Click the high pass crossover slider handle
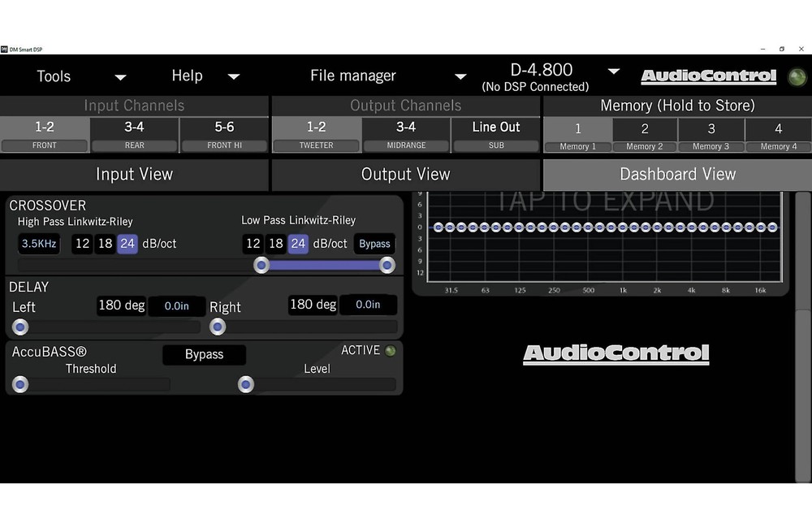 (x=261, y=266)
